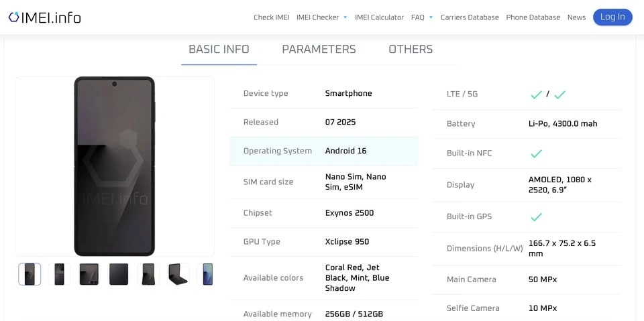The height and width of the screenshot is (321, 644).
Task: Click the large main phone image
Action: pos(115,166)
